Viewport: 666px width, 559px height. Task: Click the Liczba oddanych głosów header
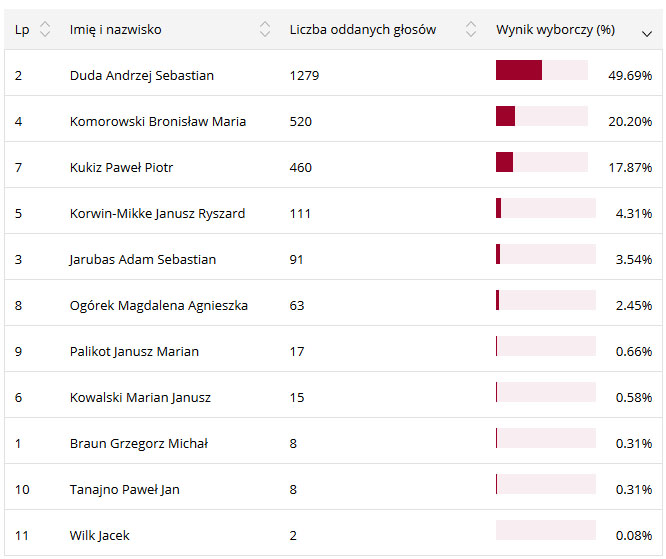point(363,30)
